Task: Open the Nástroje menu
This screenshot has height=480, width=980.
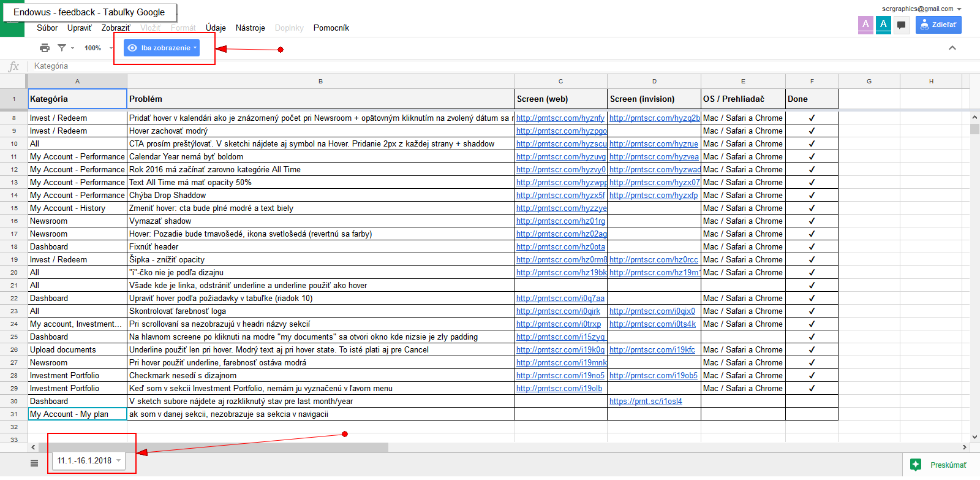Action: pyautogui.click(x=250, y=28)
